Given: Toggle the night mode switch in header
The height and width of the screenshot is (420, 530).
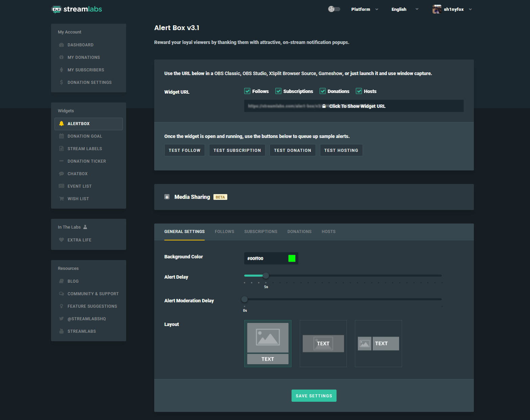Looking at the screenshot, I should pos(334,9).
